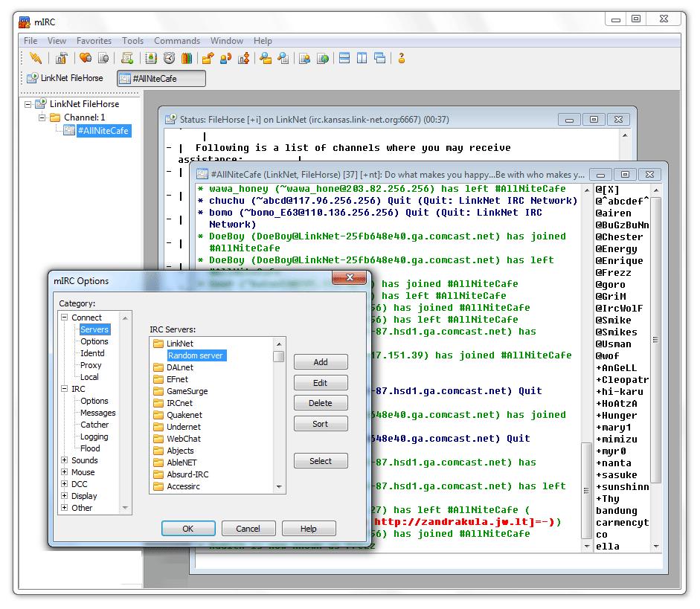Click the Help button in mIRC Options
Screen dimensions: 700x609
coord(309,529)
